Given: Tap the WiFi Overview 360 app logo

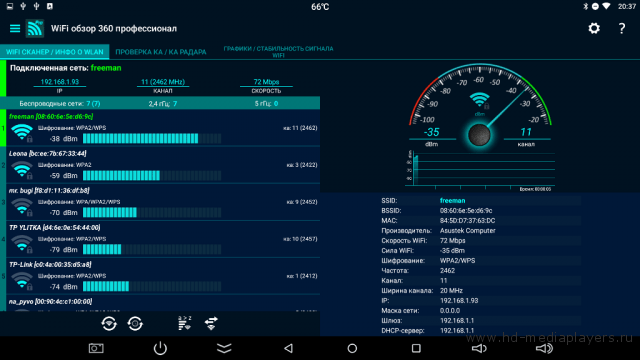Looking at the screenshot, I should (35, 29).
